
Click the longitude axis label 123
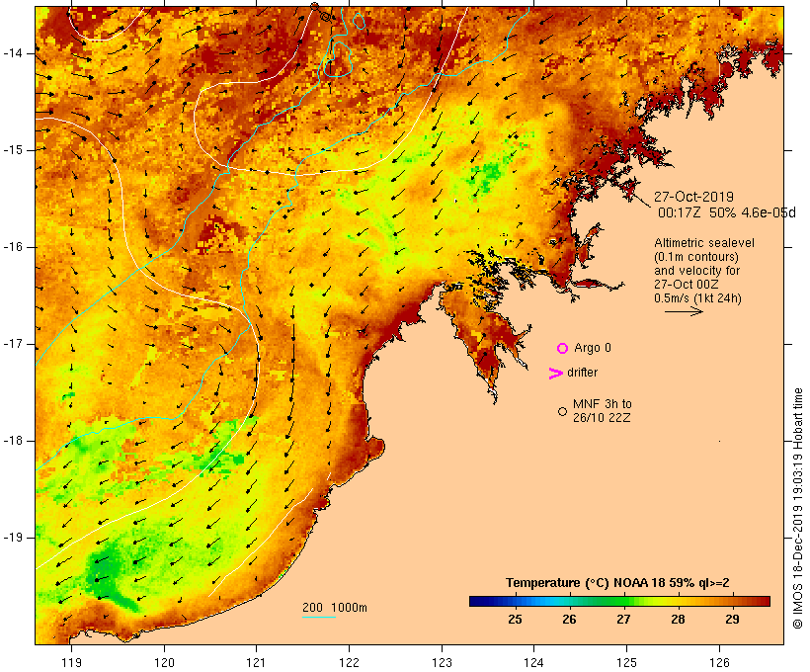tap(442, 662)
